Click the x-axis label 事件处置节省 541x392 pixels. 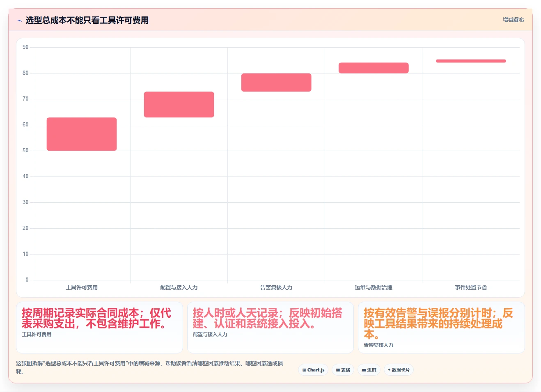[471, 287]
